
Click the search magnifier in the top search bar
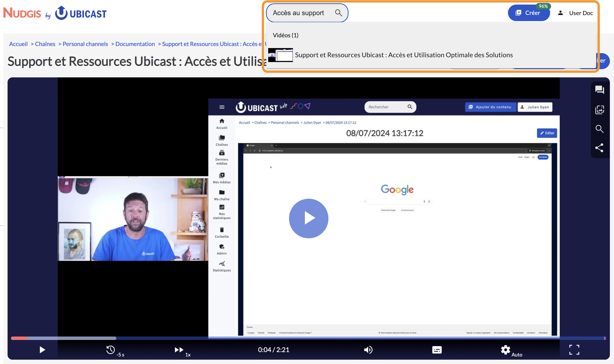pos(338,13)
